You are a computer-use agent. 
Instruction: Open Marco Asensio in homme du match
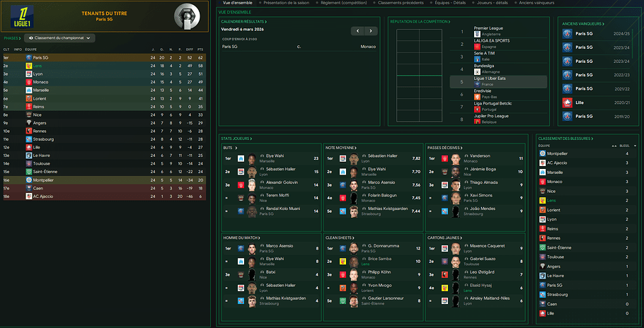point(280,246)
